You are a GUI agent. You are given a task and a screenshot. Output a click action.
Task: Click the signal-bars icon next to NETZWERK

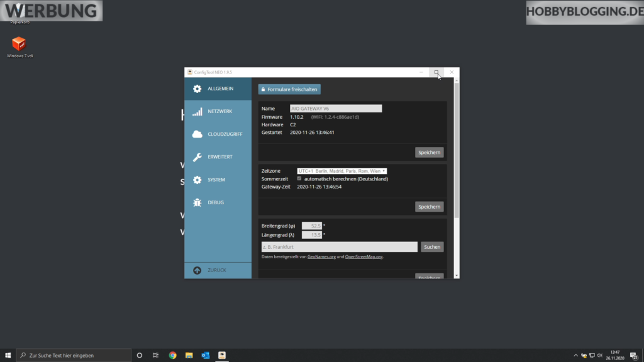(x=197, y=111)
